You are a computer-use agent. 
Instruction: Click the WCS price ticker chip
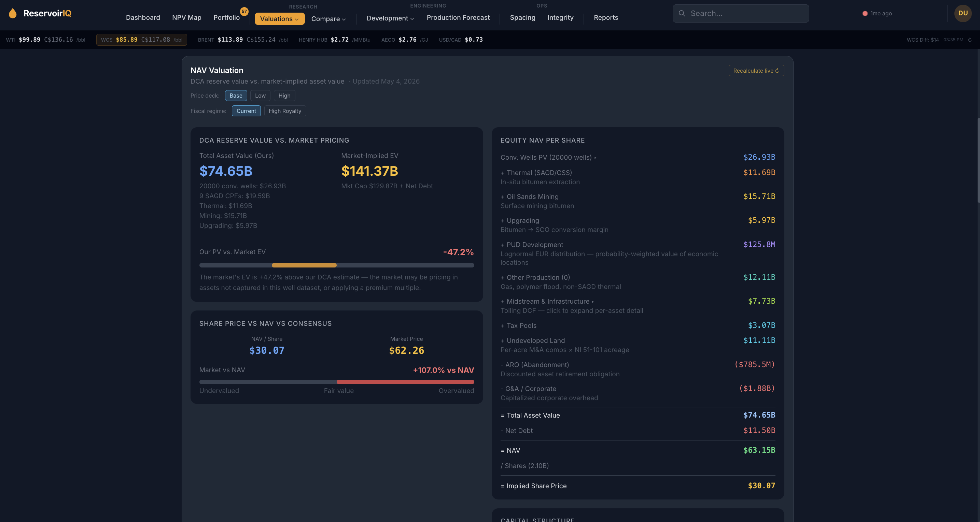point(141,40)
